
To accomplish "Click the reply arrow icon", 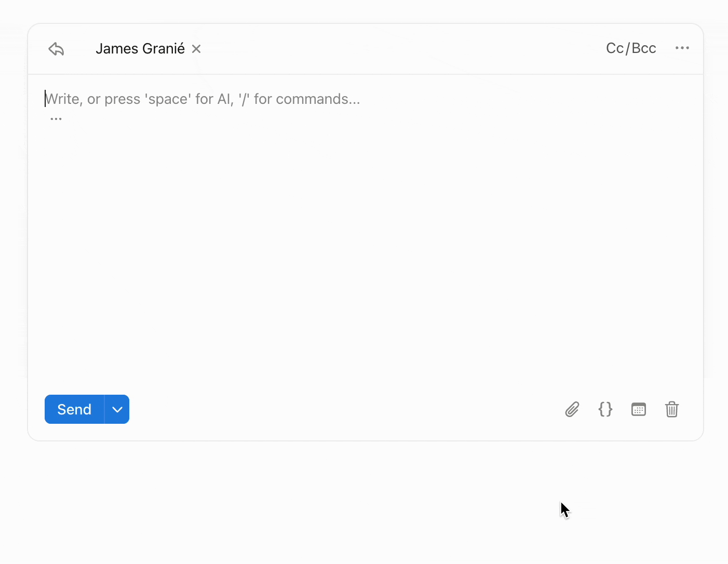I will tap(56, 49).
